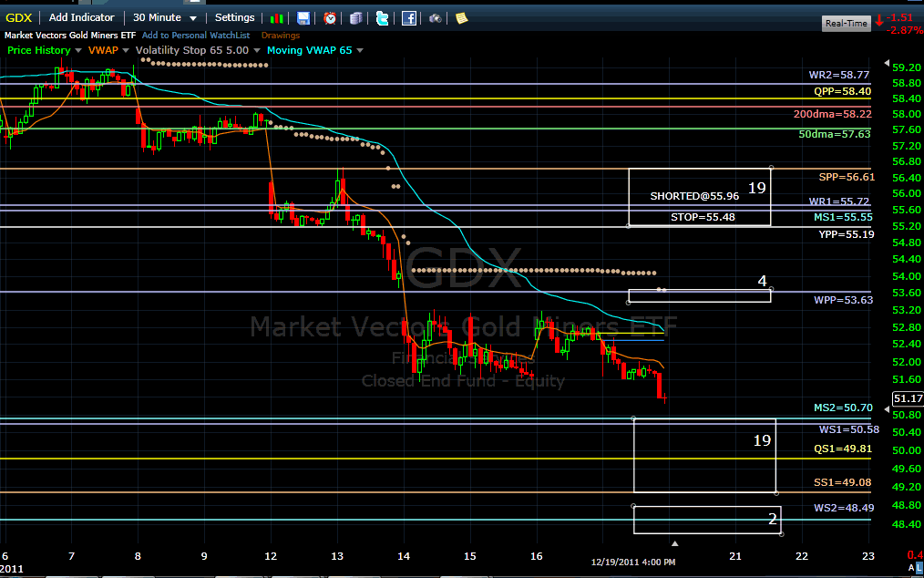Click the GDX ticker symbol
The height and width of the screenshot is (578, 924).
(x=19, y=17)
